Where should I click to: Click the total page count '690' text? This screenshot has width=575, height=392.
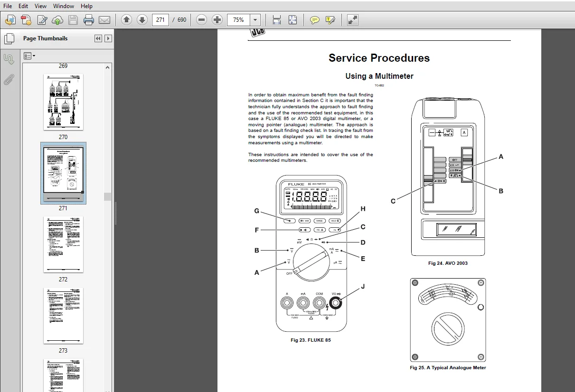coord(182,20)
